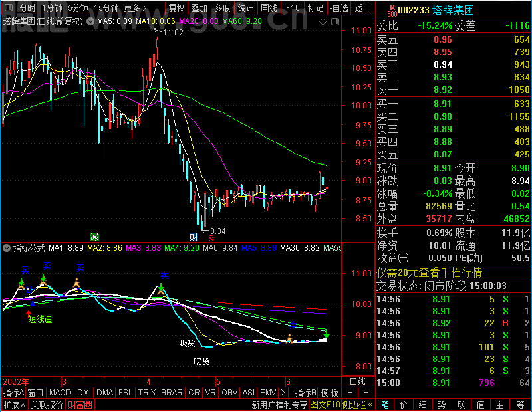Switch indicator to VR
The height and width of the screenshot is (412, 532).
coord(210,393)
